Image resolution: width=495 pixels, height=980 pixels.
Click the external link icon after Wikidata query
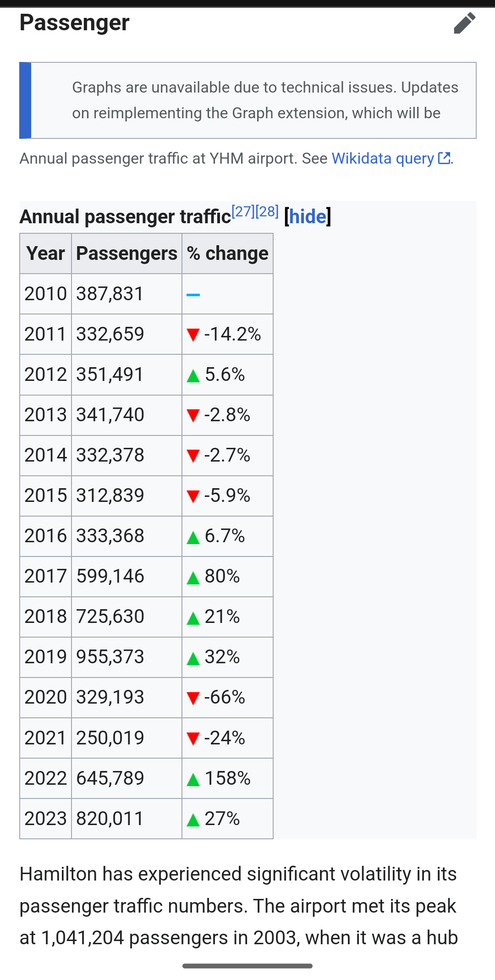(x=444, y=158)
